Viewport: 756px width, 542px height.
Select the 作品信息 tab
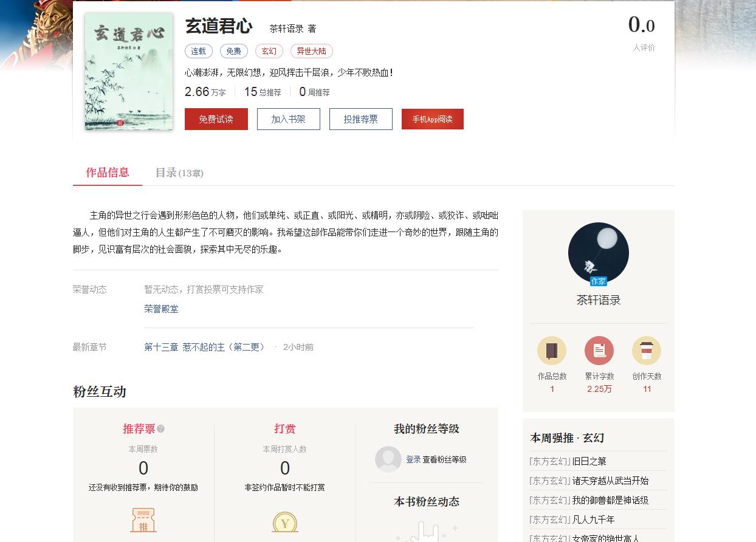point(107,173)
